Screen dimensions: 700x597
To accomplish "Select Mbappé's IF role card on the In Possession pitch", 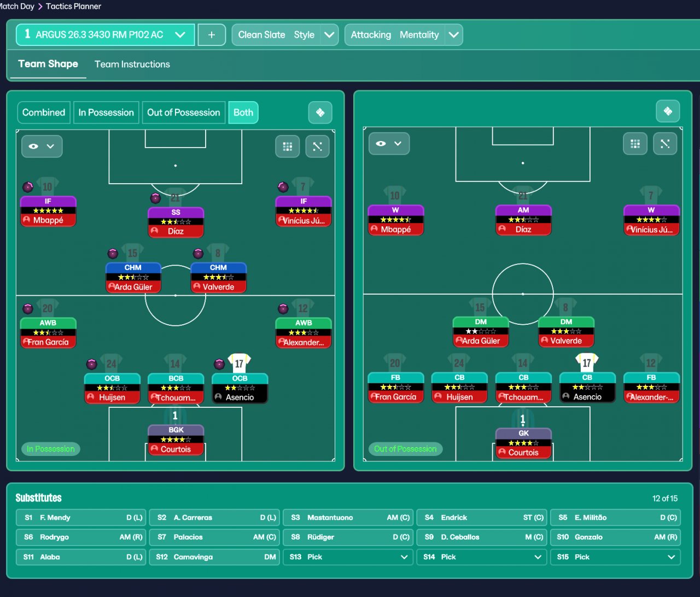I will [x=48, y=211].
